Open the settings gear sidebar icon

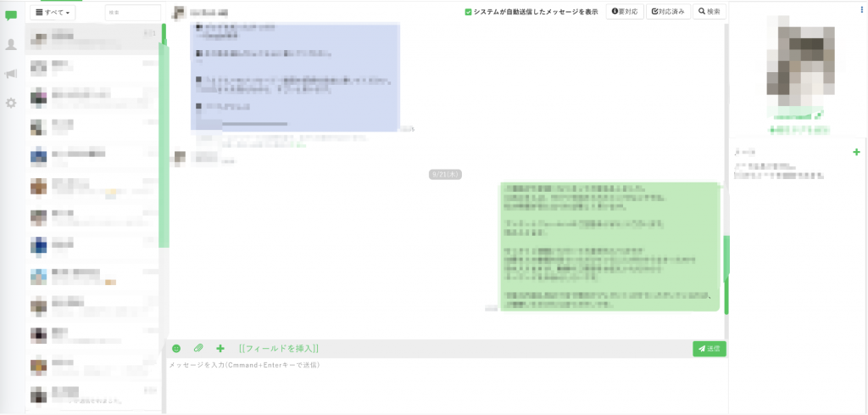[x=11, y=103]
